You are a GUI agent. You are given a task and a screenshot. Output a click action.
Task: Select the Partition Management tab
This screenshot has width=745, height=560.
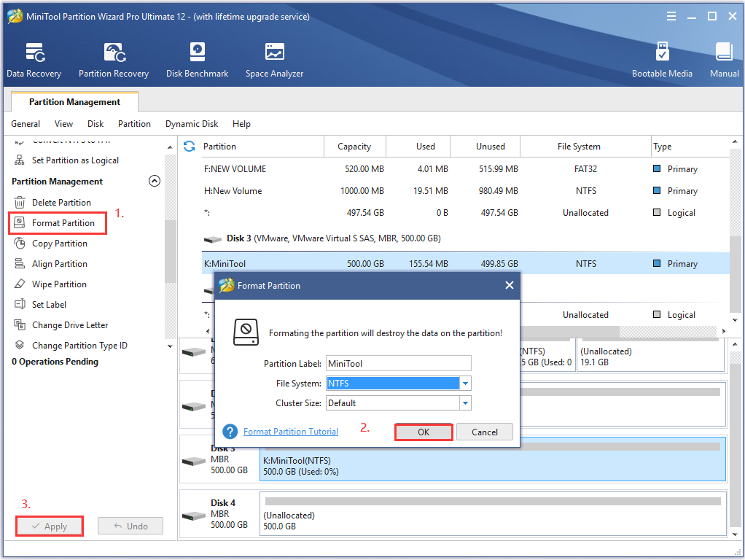tap(74, 102)
